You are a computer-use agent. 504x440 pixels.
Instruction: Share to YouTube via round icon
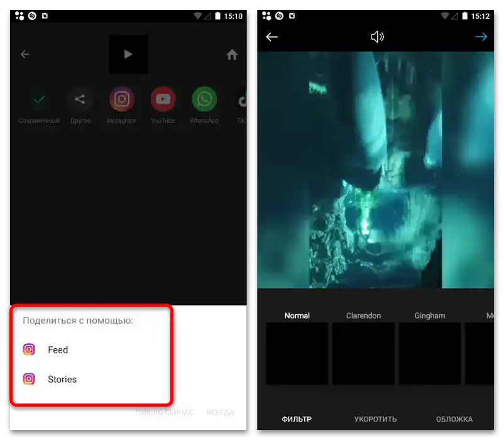163,99
